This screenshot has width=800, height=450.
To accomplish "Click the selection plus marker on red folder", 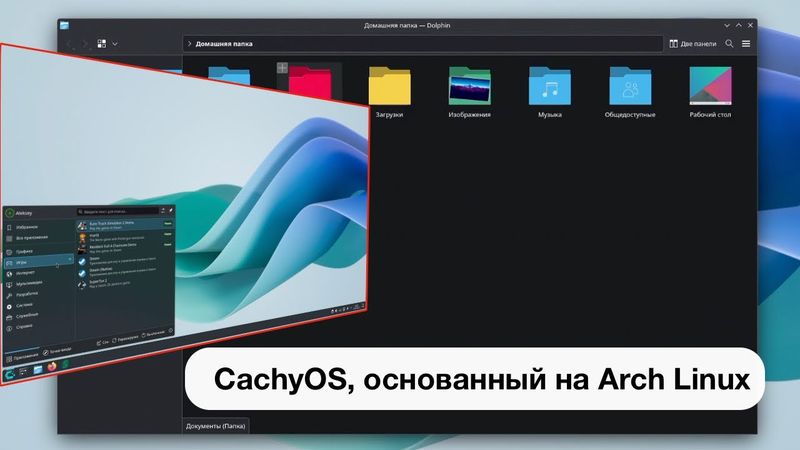I will [282, 68].
